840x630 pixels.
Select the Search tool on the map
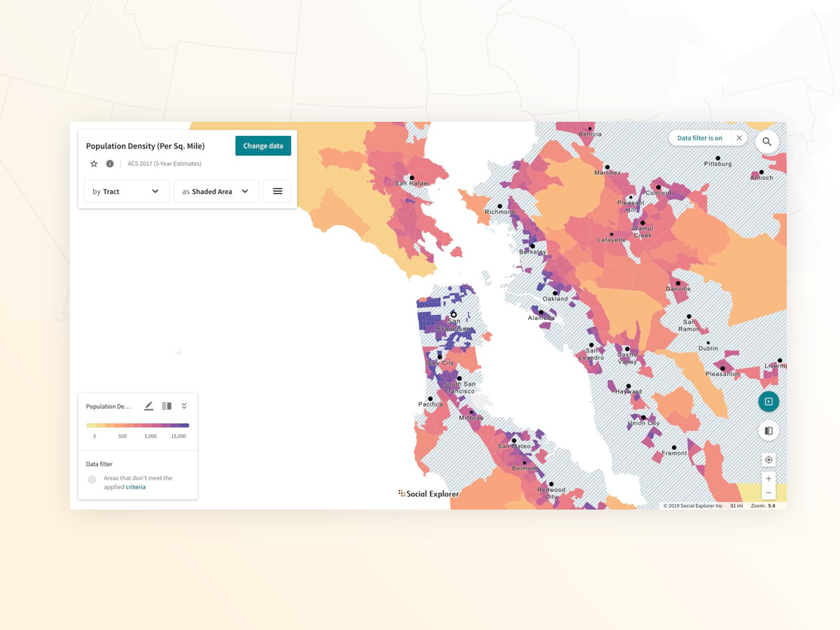(x=767, y=141)
